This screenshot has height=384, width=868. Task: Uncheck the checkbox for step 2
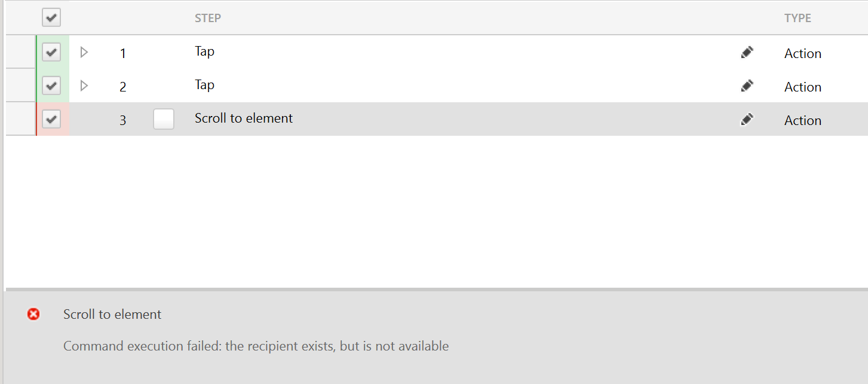(x=51, y=86)
